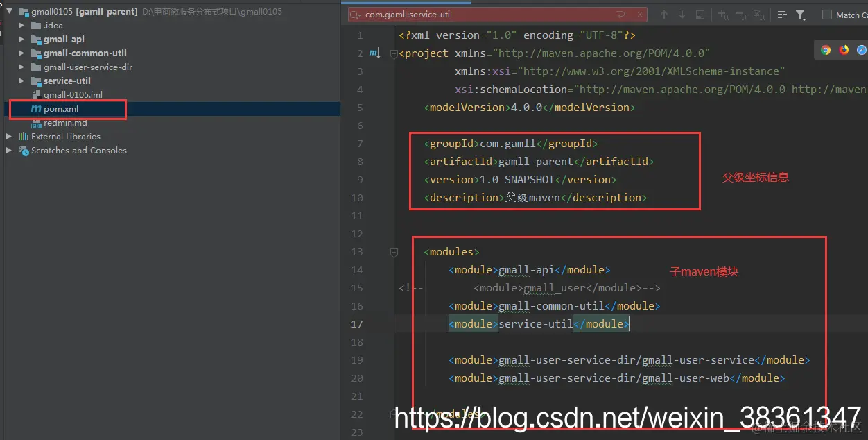Screen dimensions: 868x440
Task: Click the Scratches and Consoles icon
Action: click(x=24, y=151)
